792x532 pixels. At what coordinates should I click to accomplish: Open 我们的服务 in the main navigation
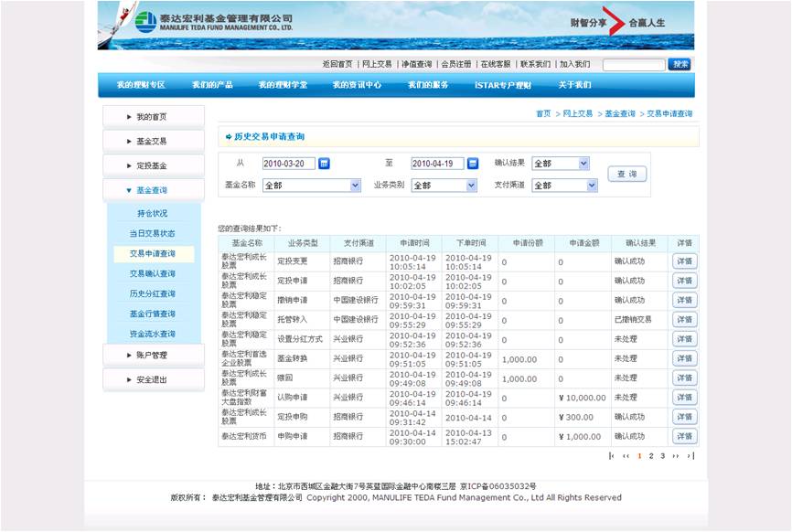point(428,85)
